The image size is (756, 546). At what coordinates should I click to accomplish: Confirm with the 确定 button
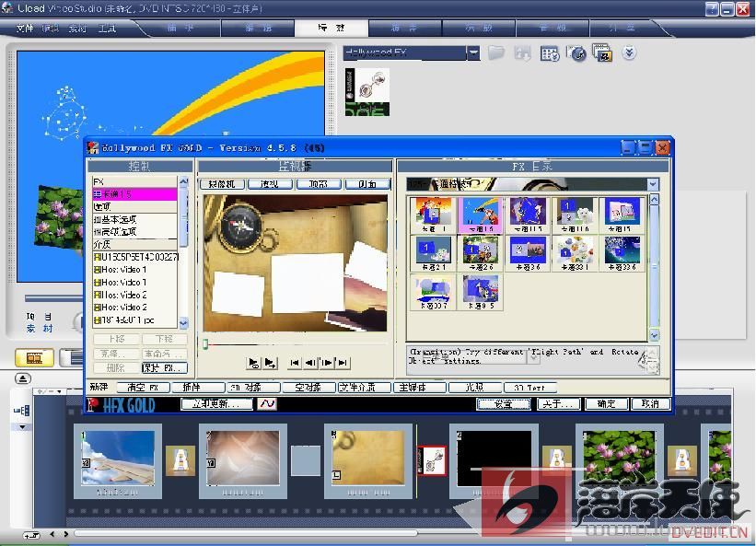(x=607, y=404)
